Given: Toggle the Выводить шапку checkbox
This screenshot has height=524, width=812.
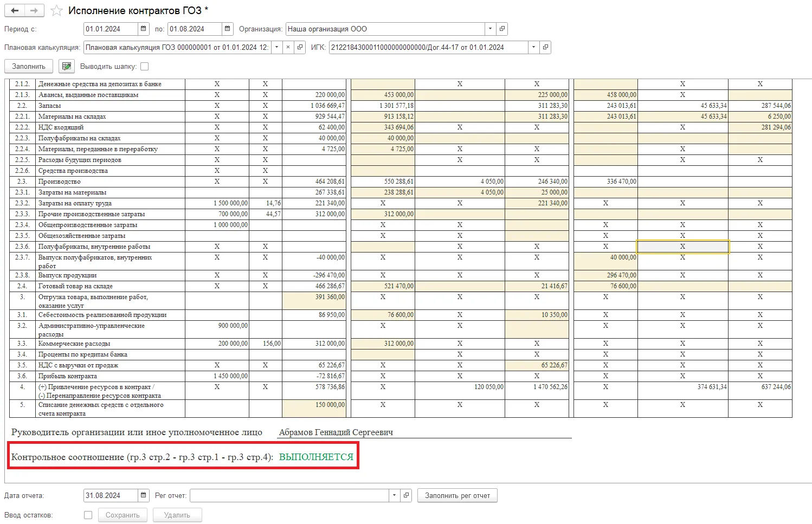Looking at the screenshot, I should pyautogui.click(x=144, y=67).
